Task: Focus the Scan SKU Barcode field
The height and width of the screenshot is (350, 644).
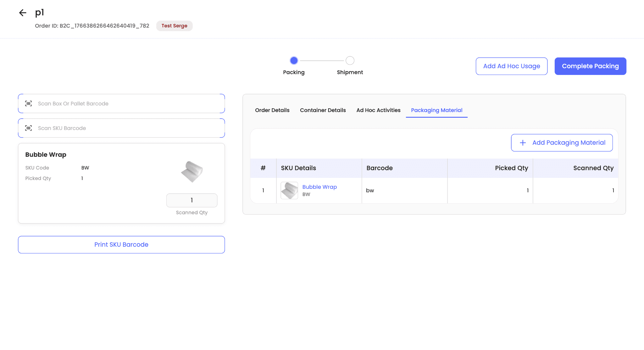Action: pyautogui.click(x=126, y=128)
